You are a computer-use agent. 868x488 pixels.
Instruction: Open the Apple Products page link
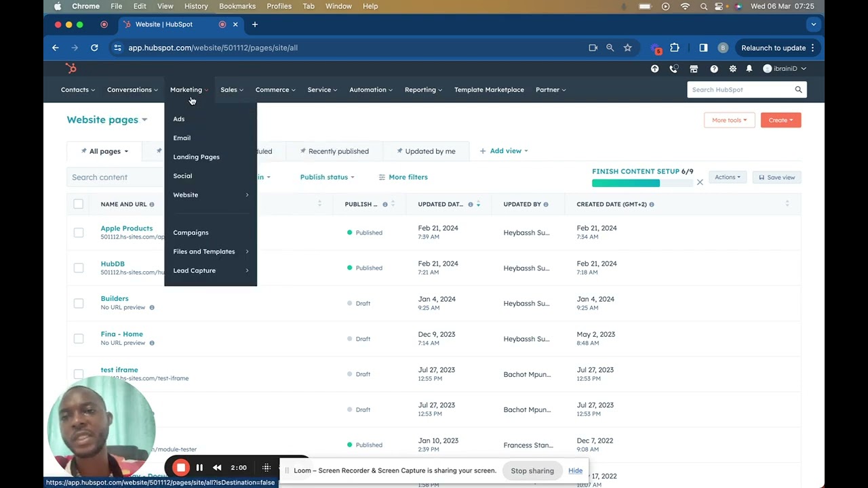pos(127,228)
